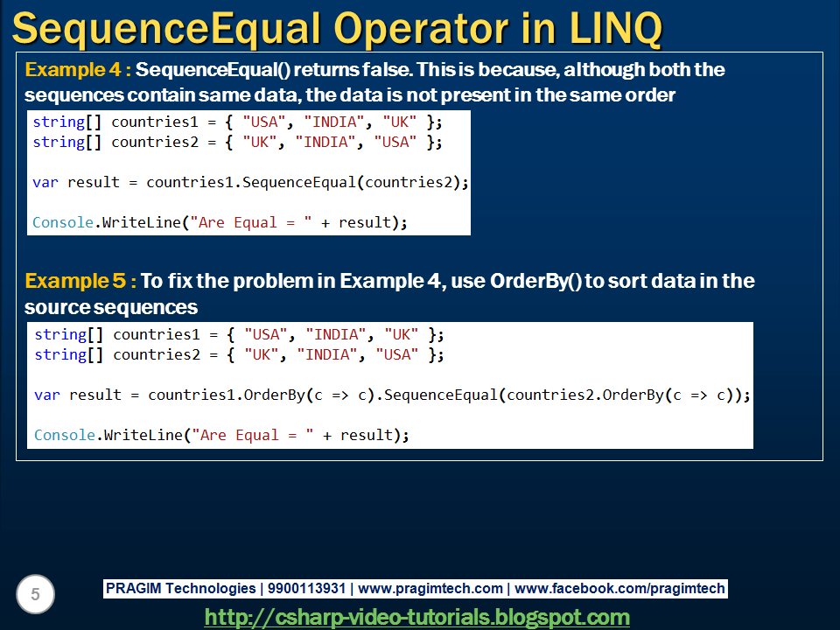The image size is (840, 630).
Task: Click the Example 5 heading label
Action: tap(75, 282)
